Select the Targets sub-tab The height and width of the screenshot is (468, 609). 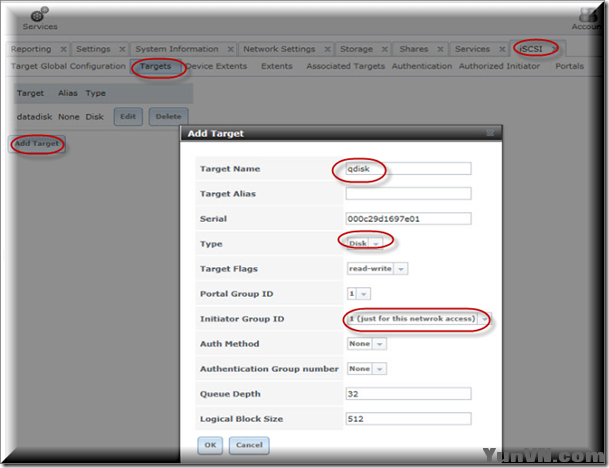pos(155,66)
